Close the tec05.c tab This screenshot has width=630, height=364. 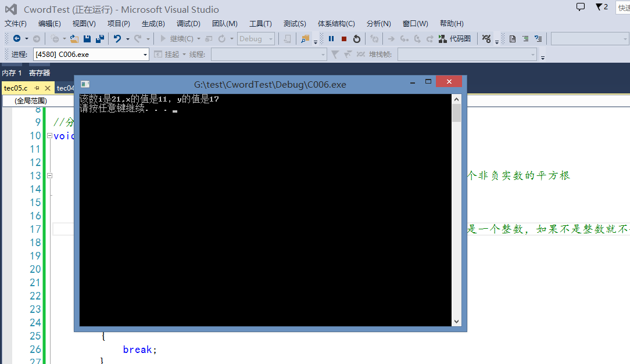pos(48,88)
